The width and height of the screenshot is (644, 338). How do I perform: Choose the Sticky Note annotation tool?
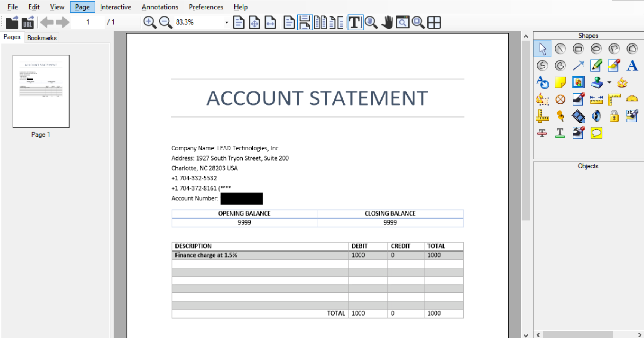click(560, 82)
